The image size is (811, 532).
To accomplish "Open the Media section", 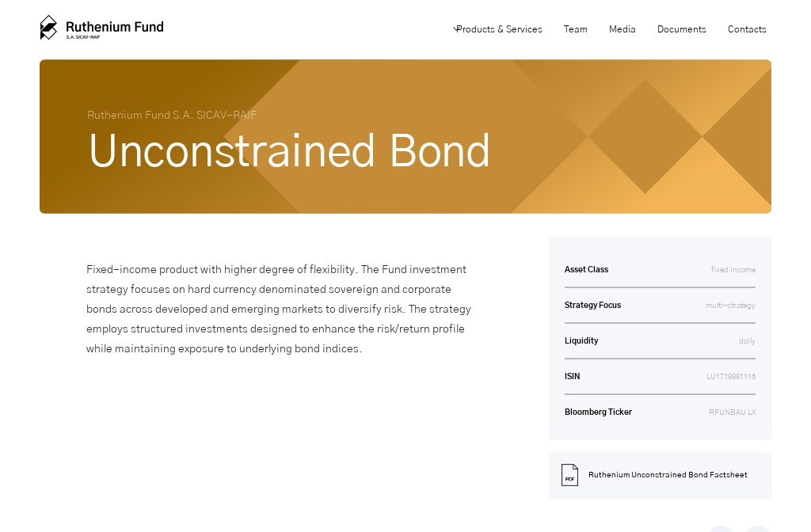I will point(622,29).
